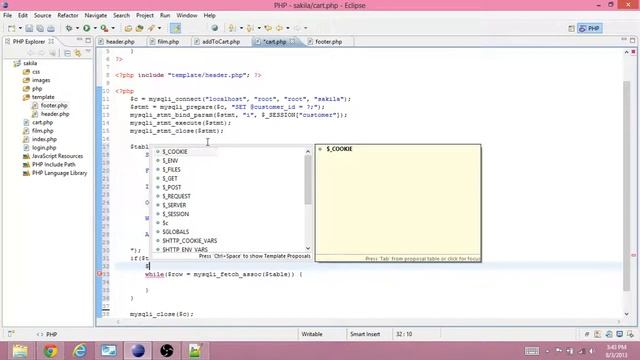Open the Window menu
640x360 pixels.
pos(187,15)
